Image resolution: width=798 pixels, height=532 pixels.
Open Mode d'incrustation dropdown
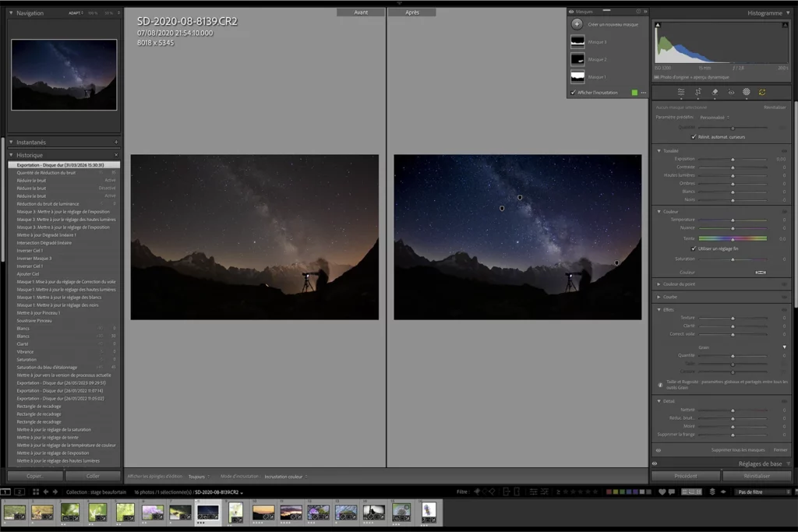(286, 477)
